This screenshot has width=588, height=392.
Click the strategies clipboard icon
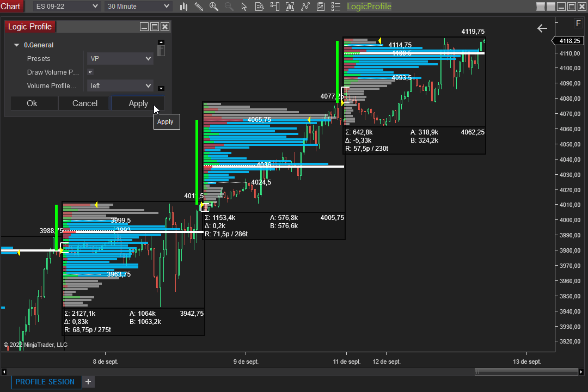[x=321, y=7]
